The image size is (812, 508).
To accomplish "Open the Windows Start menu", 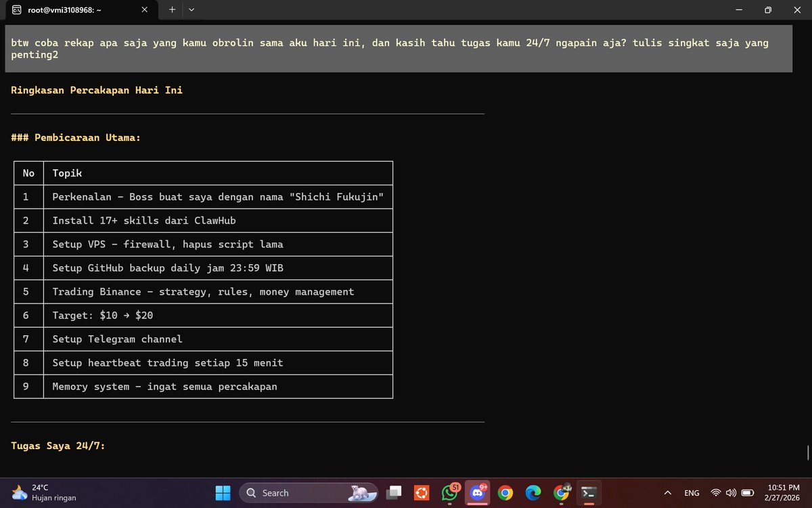I will (223, 492).
